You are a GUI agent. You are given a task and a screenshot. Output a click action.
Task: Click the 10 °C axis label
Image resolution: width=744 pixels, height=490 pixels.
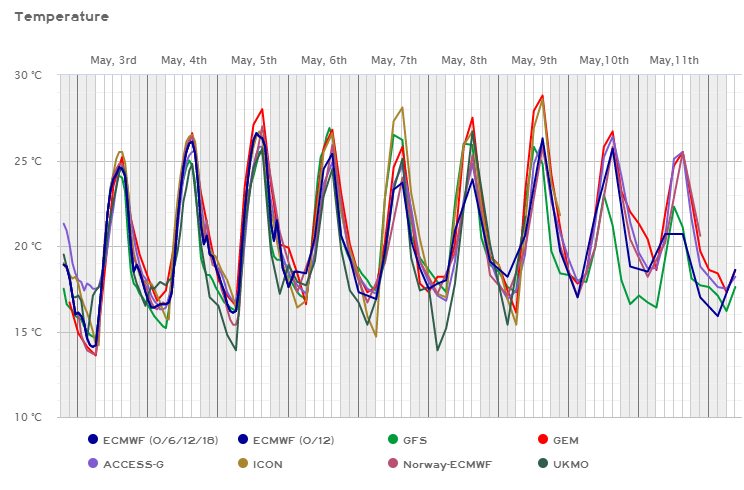28,417
